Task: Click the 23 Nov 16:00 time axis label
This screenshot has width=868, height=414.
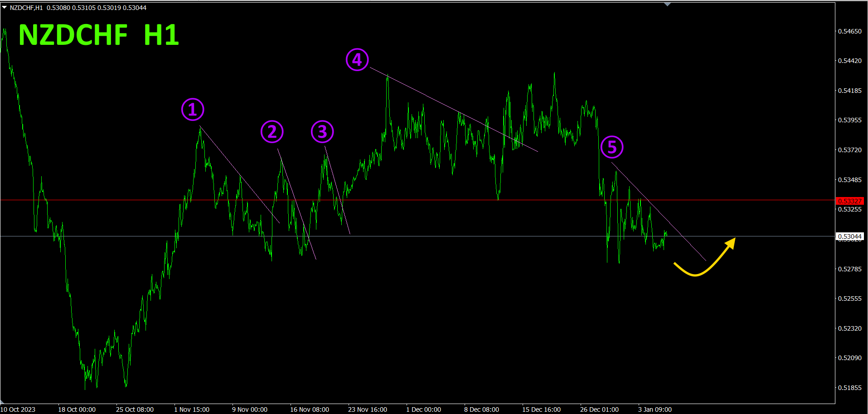Action: point(367,409)
